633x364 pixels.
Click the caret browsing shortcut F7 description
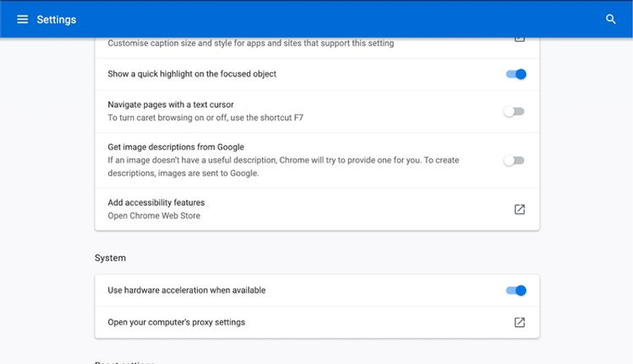click(206, 117)
